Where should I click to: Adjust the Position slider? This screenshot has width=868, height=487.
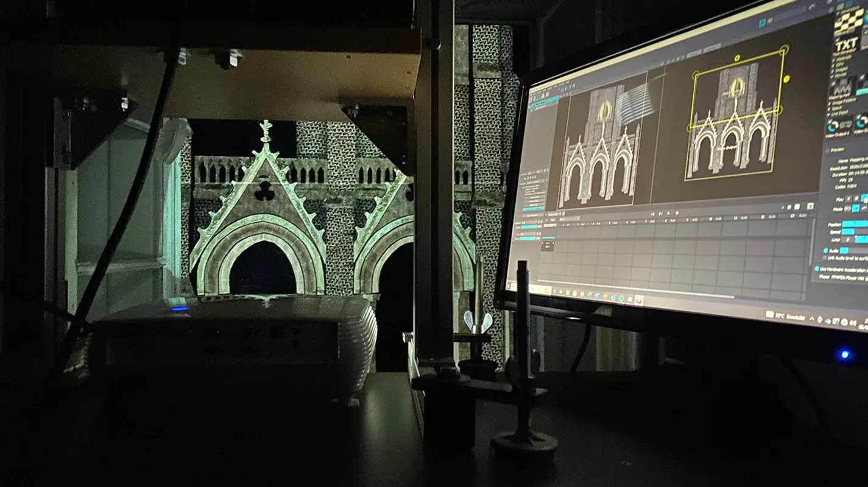coord(855,225)
